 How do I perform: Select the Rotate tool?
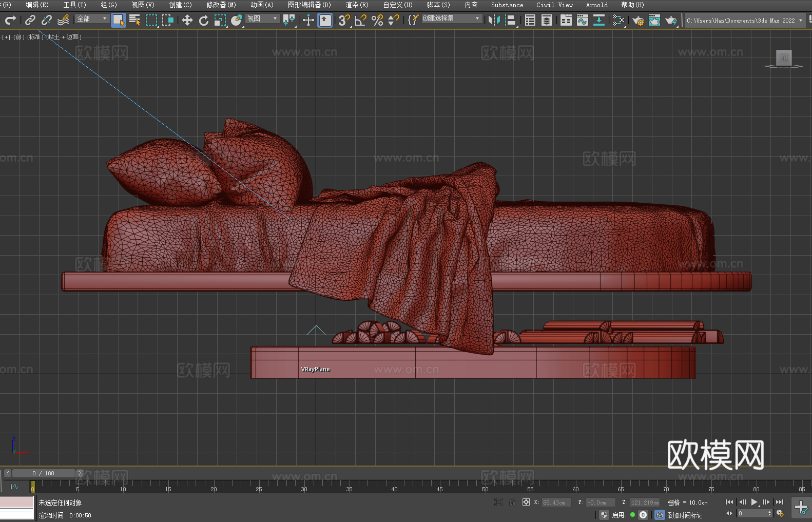204,20
